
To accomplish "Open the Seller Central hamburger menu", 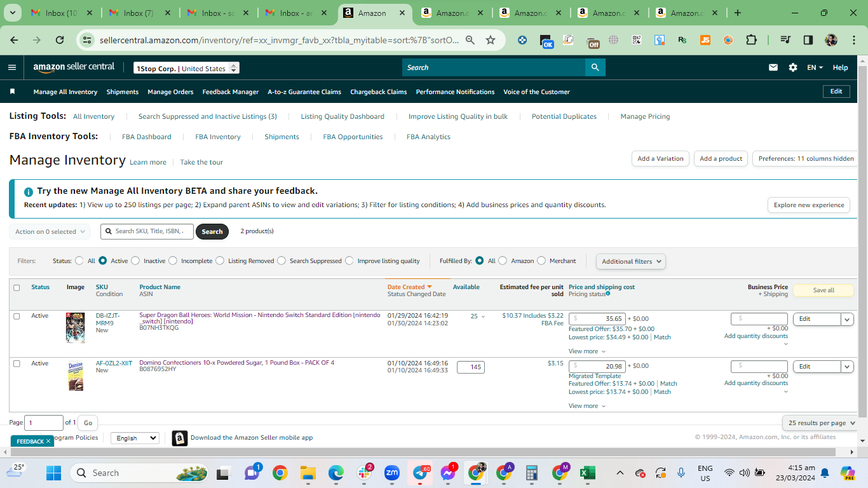I will [12, 67].
